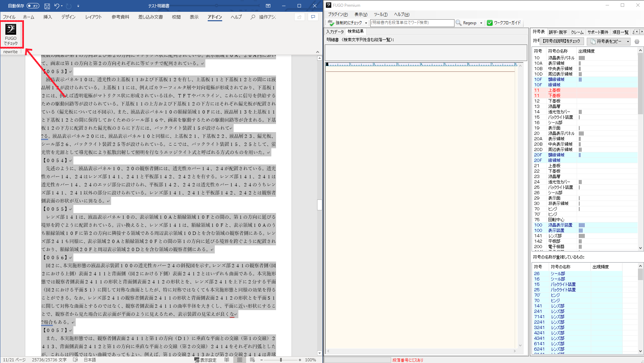Switch to read mode view in status bar
The image size is (644, 363).
227,360
